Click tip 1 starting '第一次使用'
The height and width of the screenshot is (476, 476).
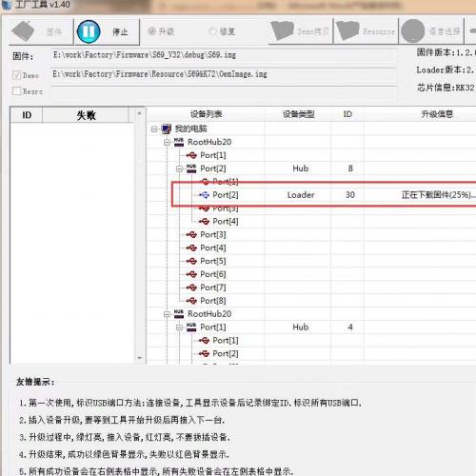pos(190,403)
